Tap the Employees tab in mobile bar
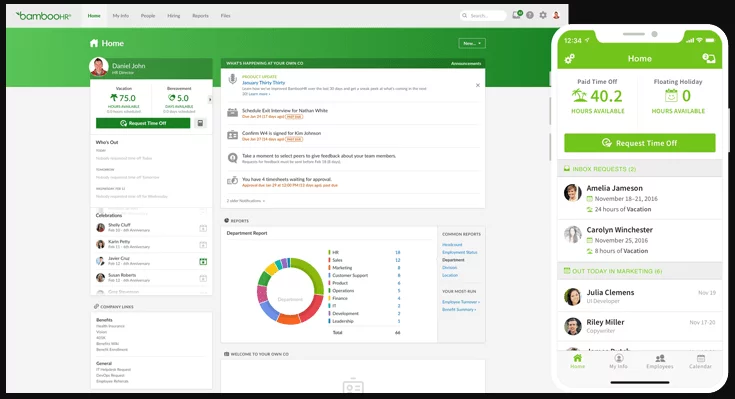 click(660, 361)
